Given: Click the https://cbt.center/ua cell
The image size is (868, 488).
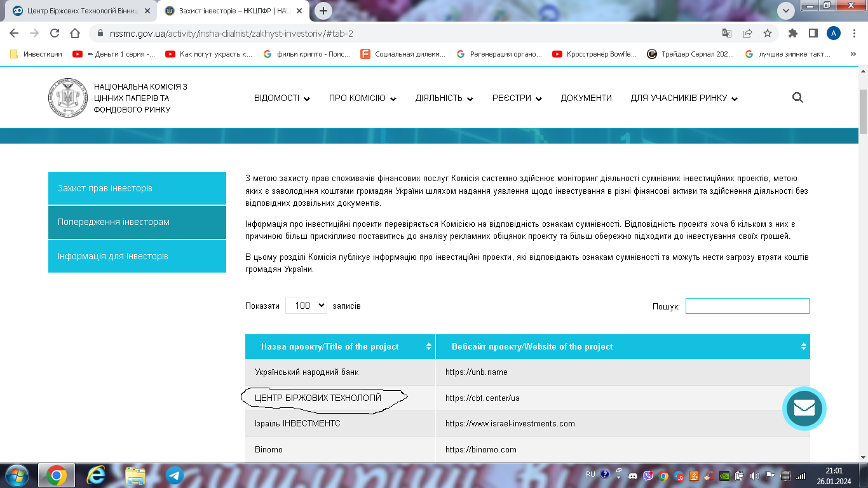Looking at the screenshot, I should [623, 398].
